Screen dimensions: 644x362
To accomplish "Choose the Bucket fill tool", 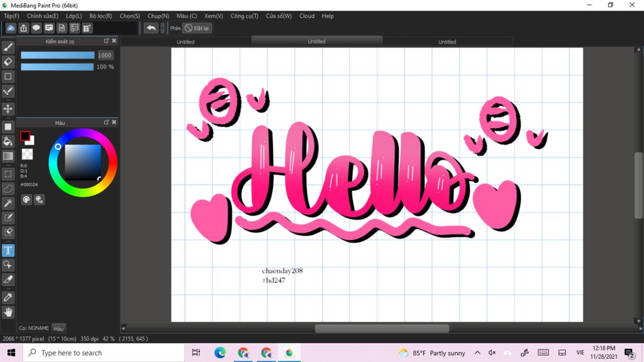I will (8, 141).
